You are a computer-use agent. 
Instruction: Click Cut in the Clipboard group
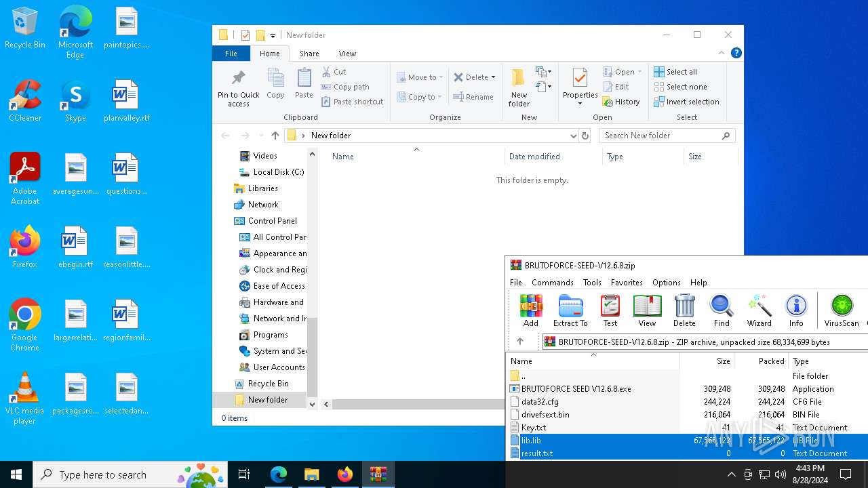click(x=334, y=72)
